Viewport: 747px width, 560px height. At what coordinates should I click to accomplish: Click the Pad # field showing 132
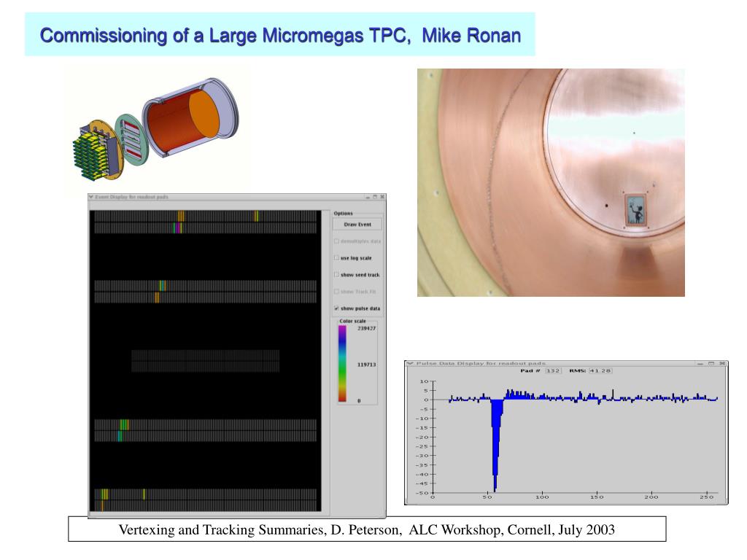pyautogui.click(x=553, y=370)
